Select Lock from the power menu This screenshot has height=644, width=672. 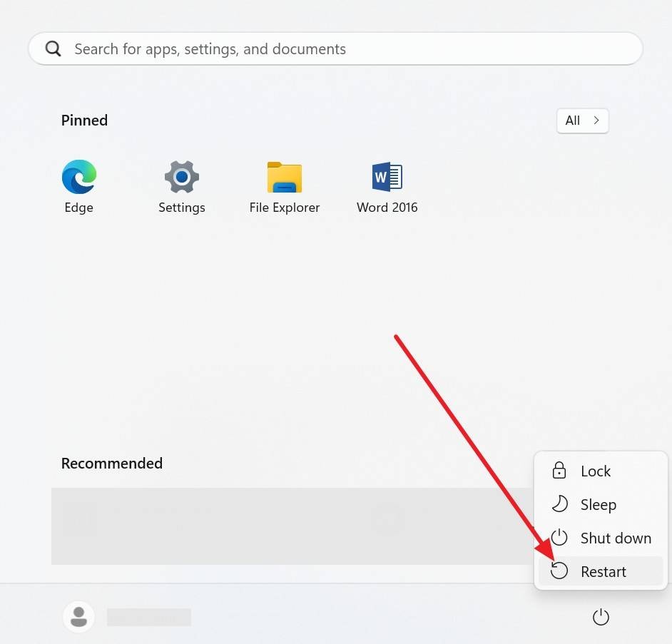click(601, 471)
